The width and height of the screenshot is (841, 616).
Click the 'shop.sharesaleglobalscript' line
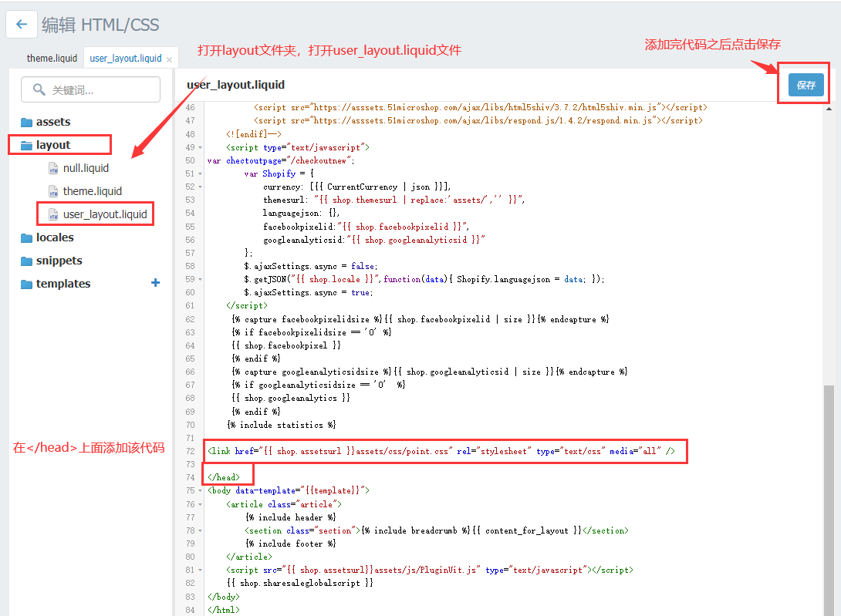click(300, 584)
